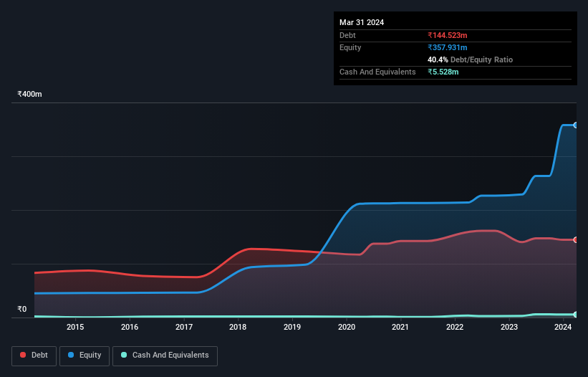Click the 2017 x-axis label
The width and height of the screenshot is (588, 377).
pyautogui.click(x=184, y=327)
